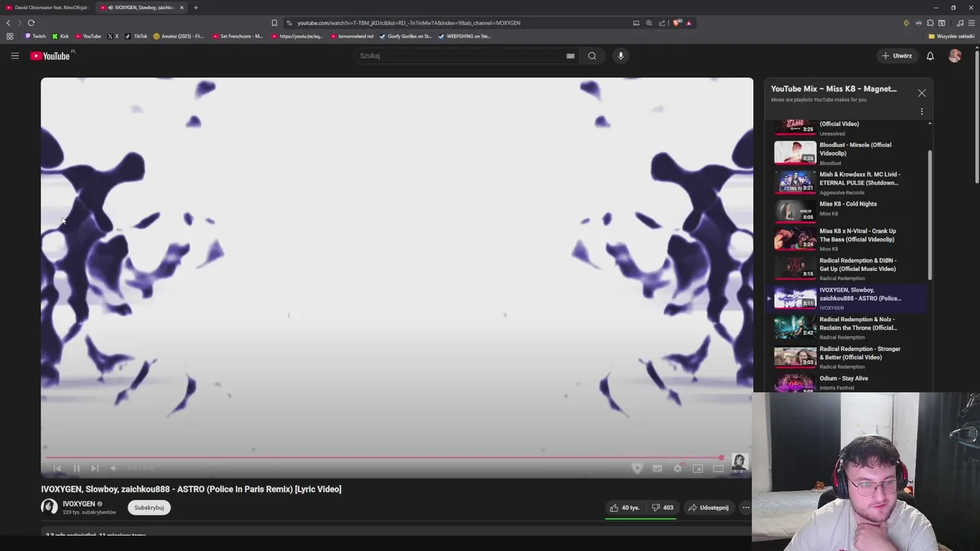Open the playlist options three-dot menu
Screen dimensions: 980x551
pyautogui.click(x=922, y=112)
